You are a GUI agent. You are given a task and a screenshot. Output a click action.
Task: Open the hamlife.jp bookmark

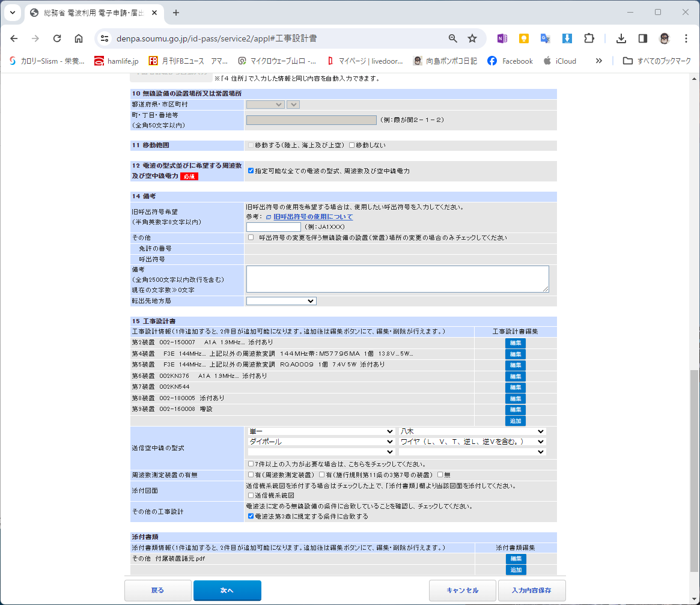pyautogui.click(x=117, y=61)
